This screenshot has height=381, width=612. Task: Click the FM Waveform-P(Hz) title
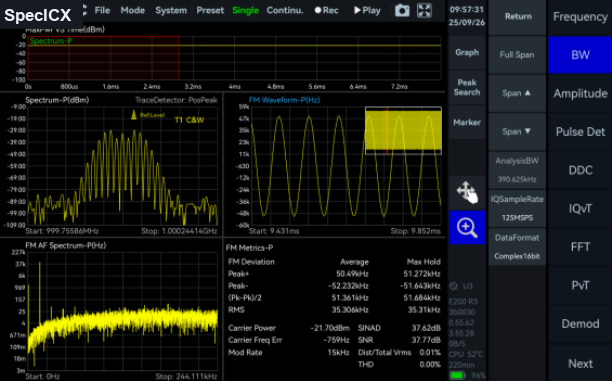point(284,100)
